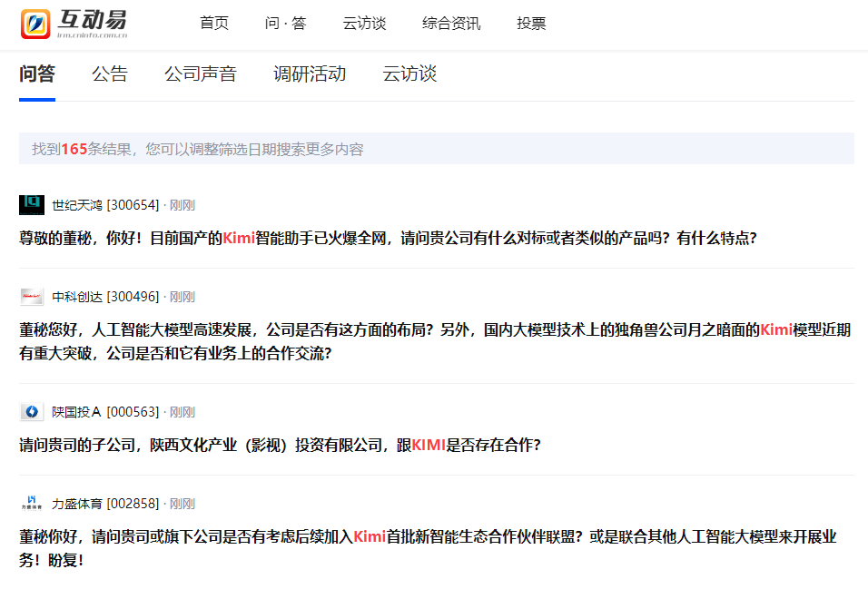Click the 刚刚 timestamp beside 世纪天鸿

pyautogui.click(x=182, y=205)
